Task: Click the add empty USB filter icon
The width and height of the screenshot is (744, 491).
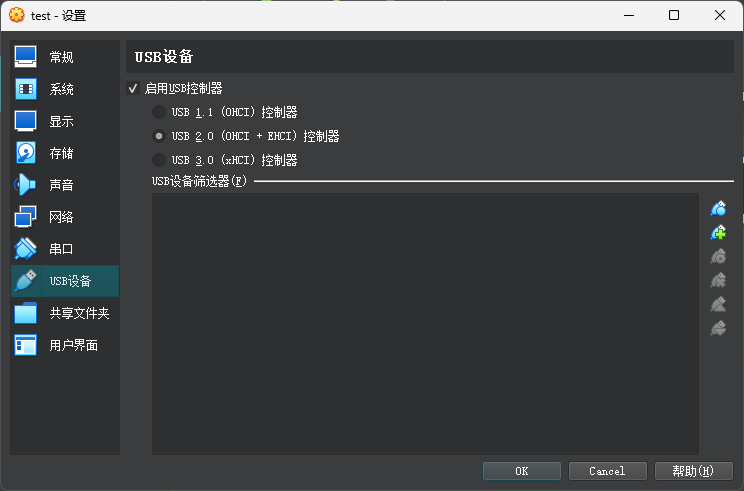Action: (x=718, y=209)
